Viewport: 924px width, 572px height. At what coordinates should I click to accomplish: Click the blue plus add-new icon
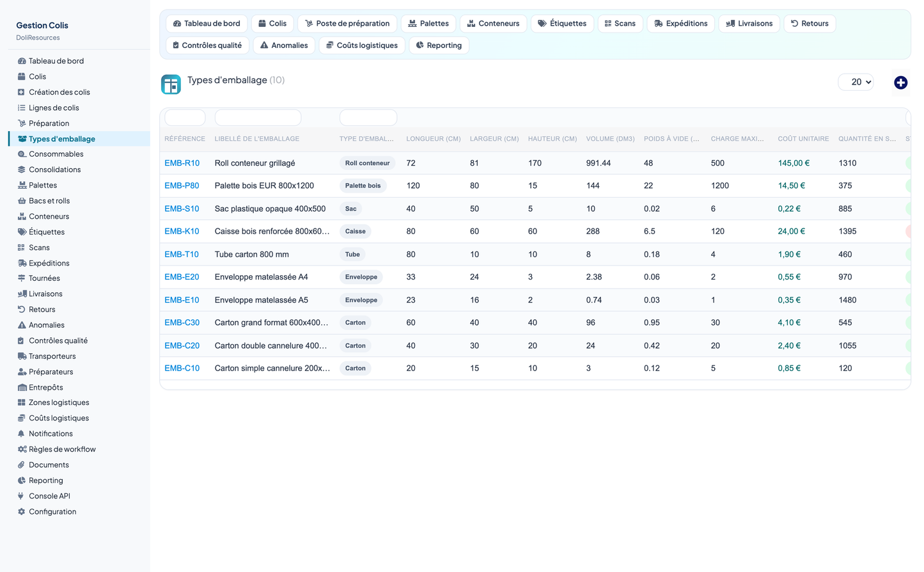pos(900,83)
